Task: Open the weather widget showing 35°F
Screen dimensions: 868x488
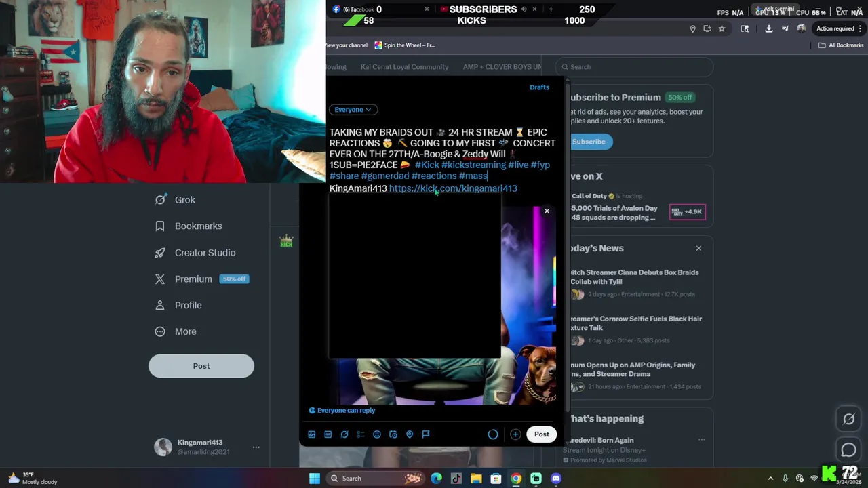Action: (x=33, y=479)
